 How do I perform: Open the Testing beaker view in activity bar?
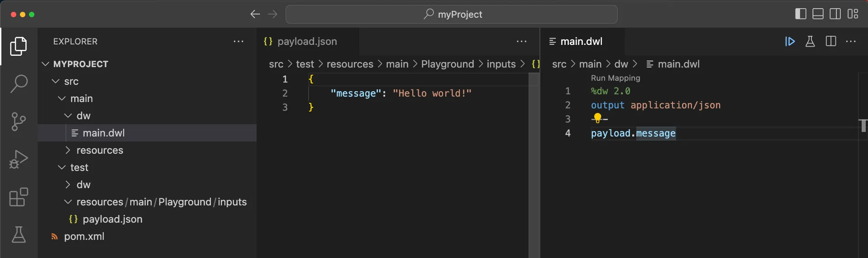[19, 234]
